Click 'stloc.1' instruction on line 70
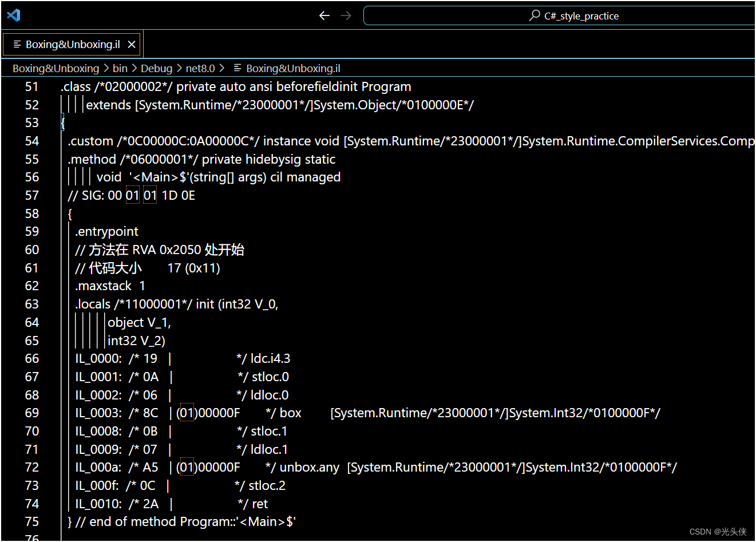 coord(269,431)
